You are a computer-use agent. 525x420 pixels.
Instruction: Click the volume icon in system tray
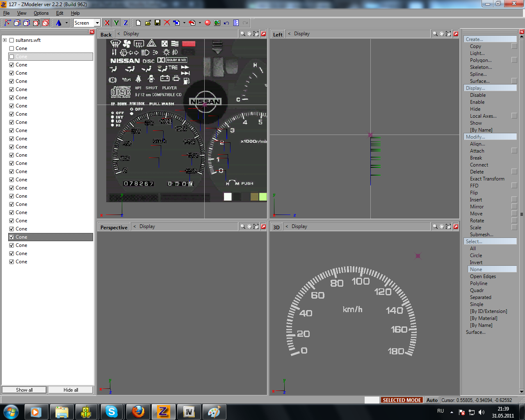(482, 412)
